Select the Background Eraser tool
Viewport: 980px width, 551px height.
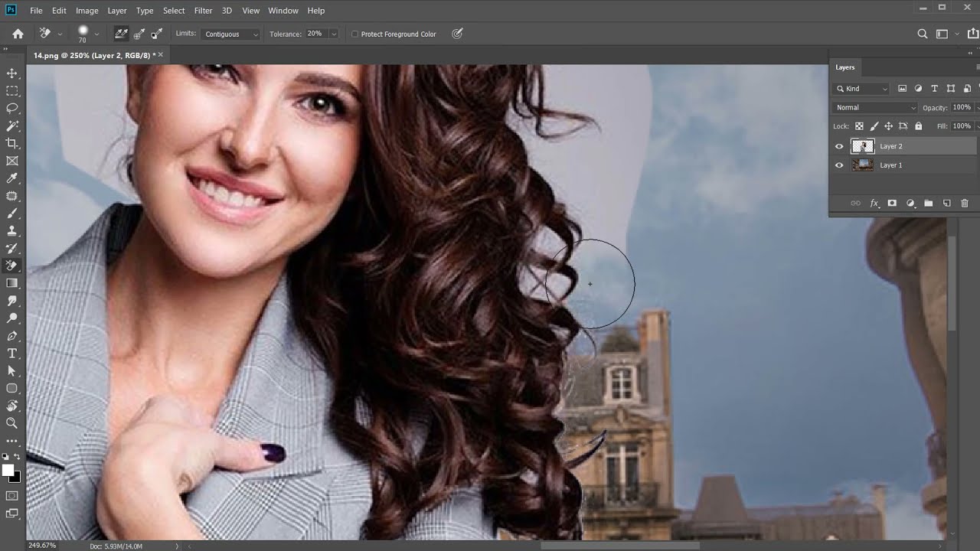click(12, 266)
